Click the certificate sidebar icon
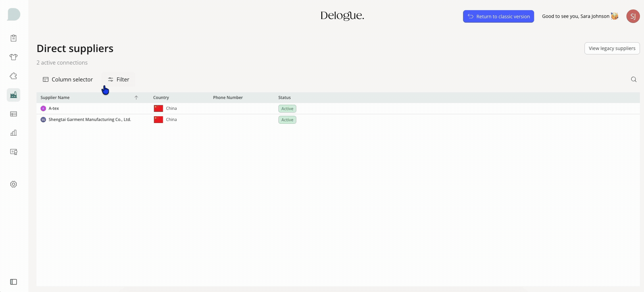Viewport: 644px width, 292px height. click(14, 152)
